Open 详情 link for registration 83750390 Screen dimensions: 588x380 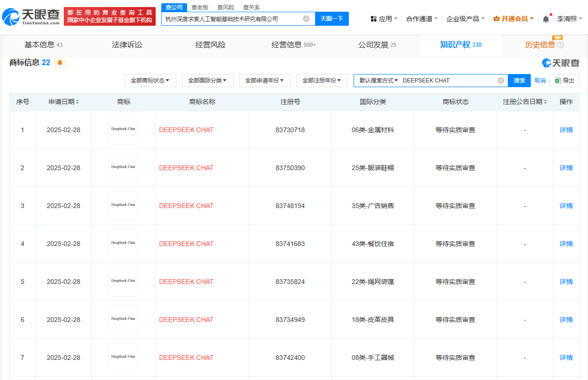(566, 167)
